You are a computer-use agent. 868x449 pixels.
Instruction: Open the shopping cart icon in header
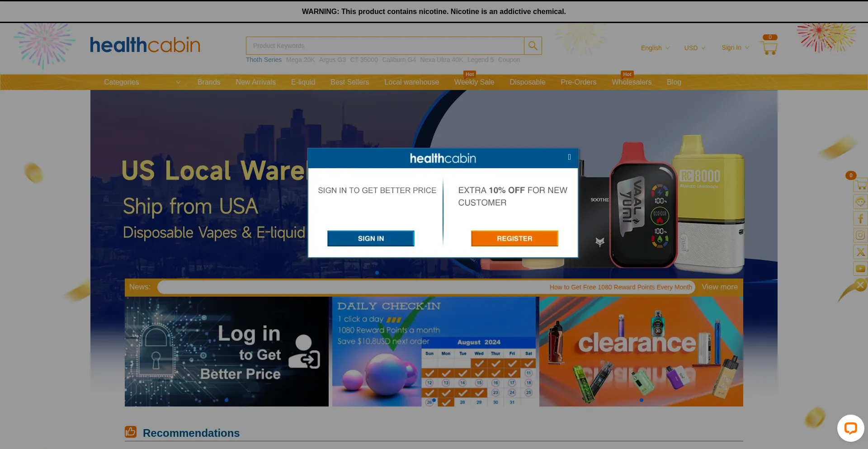769,47
